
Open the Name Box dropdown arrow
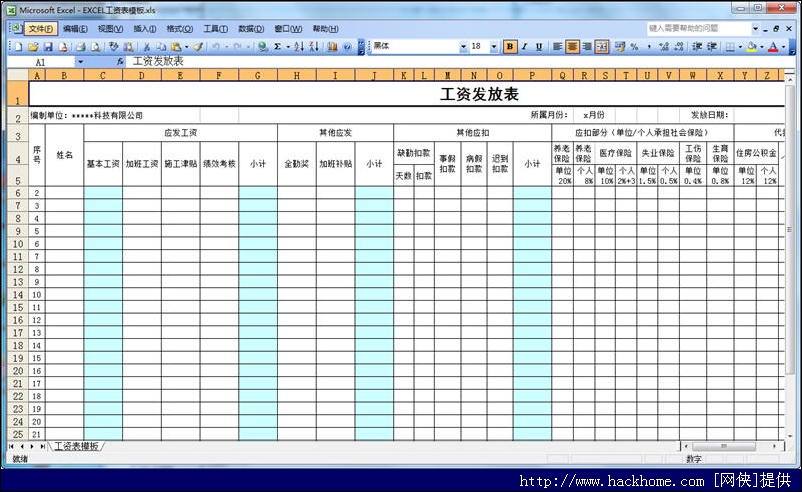80,62
